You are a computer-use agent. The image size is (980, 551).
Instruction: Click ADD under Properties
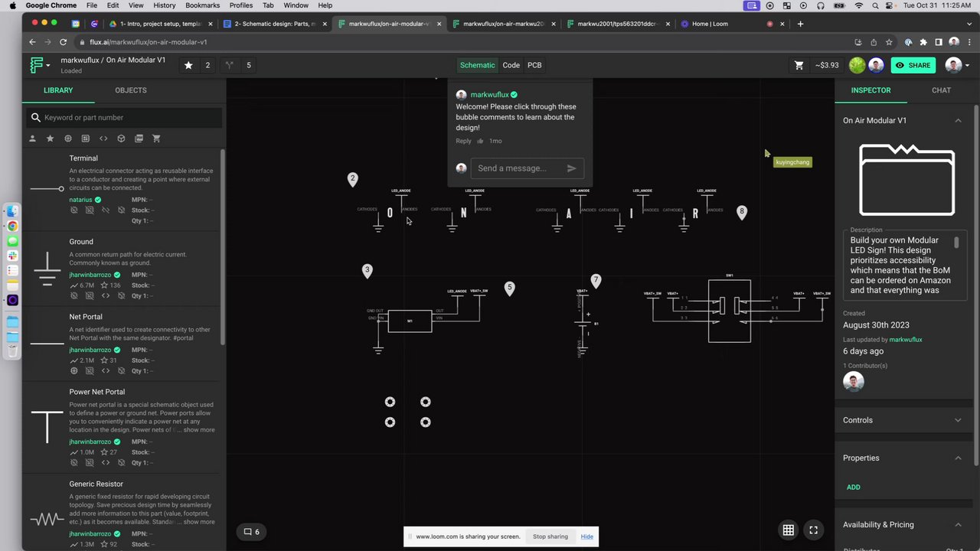click(x=853, y=487)
